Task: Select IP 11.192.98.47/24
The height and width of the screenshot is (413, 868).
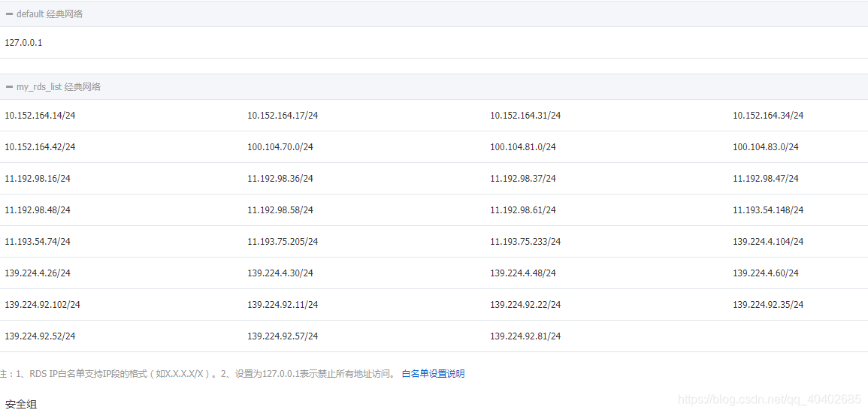Action: pos(766,179)
